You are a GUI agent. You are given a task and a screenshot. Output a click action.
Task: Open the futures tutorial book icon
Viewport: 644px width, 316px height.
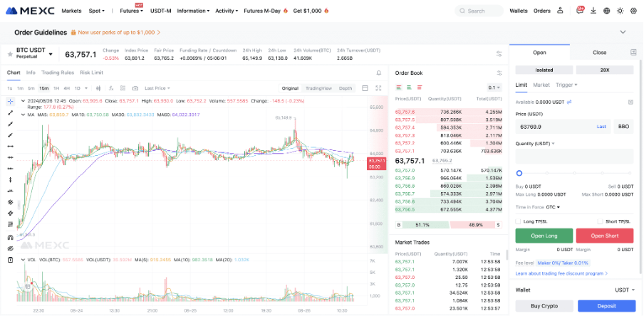tap(633, 53)
